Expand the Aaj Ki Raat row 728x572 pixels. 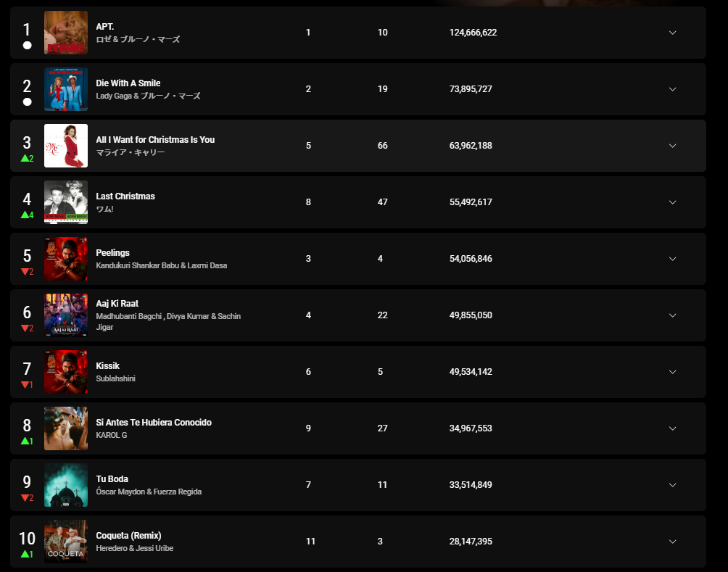pyautogui.click(x=672, y=315)
